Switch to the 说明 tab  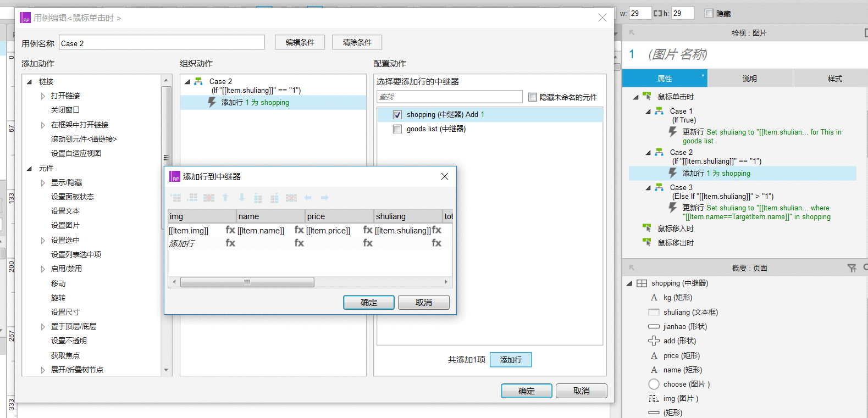pyautogui.click(x=750, y=79)
